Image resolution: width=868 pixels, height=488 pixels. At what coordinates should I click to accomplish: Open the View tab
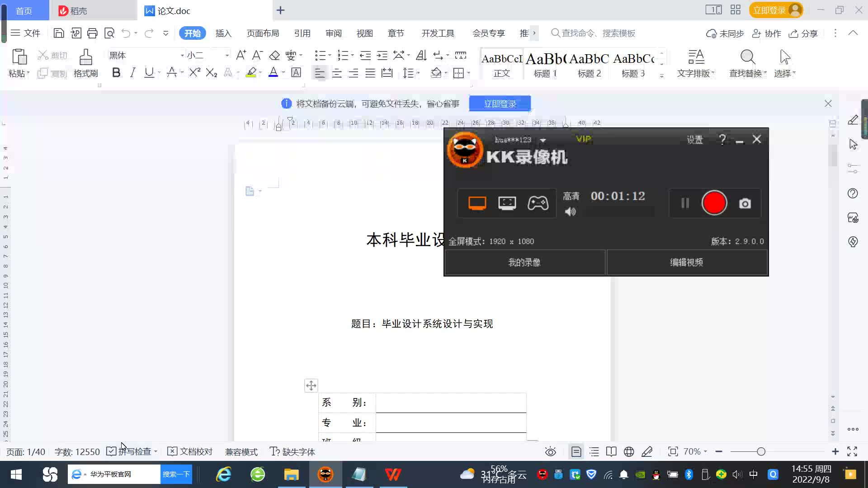[365, 33]
